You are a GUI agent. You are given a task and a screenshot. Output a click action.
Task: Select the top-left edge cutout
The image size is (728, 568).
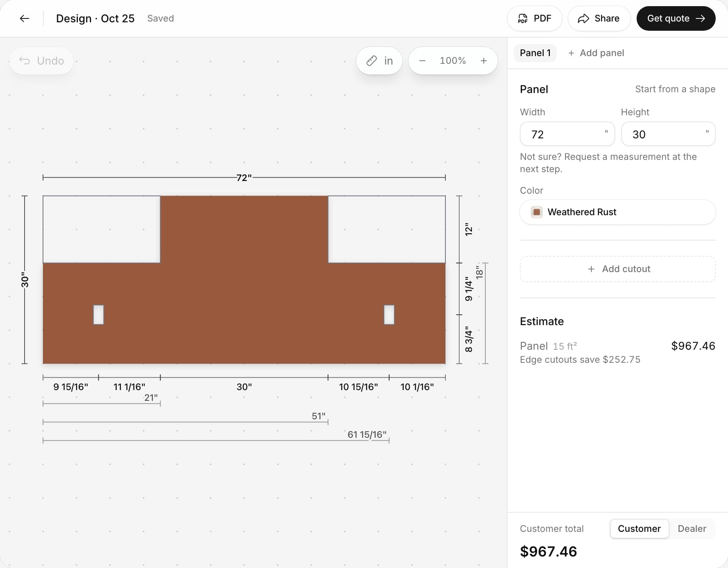coord(101,229)
